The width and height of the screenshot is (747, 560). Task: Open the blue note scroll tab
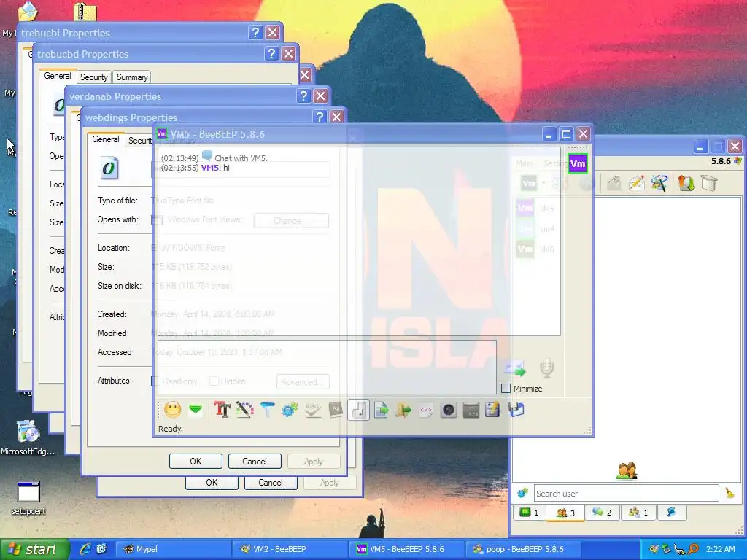[x=672, y=513]
